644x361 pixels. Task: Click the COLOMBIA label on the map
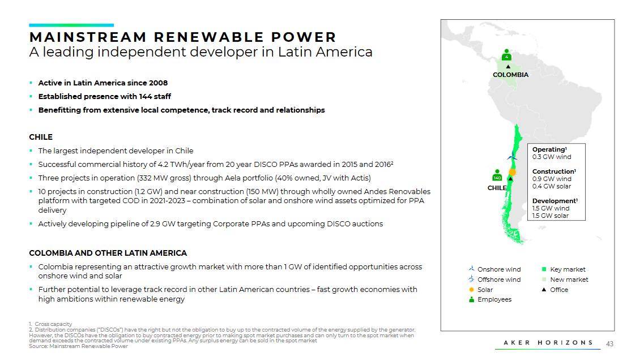click(x=510, y=75)
